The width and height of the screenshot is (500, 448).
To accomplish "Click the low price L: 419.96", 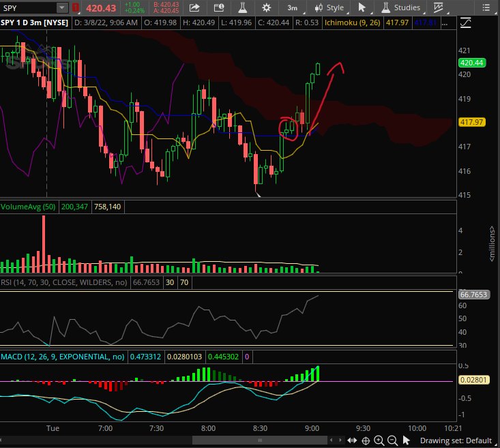I will (x=236, y=23).
